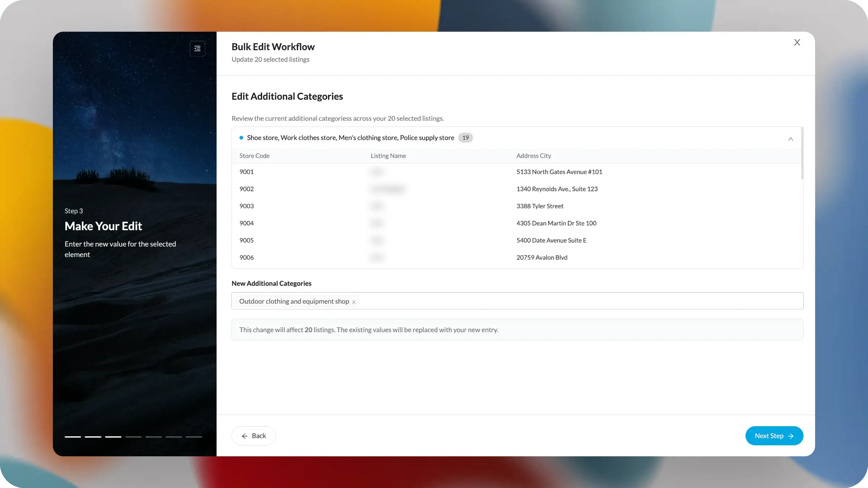This screenshot has width=868, height=488.
Task: Select the 1340 Reynolds Ave. listing row
Action: [x=557, y=189]
